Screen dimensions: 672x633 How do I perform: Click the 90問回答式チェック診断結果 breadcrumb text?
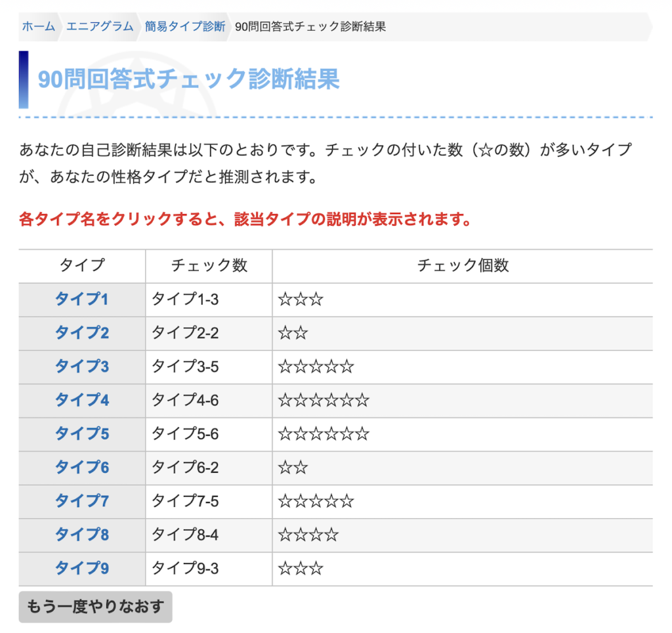coord(310,26)
